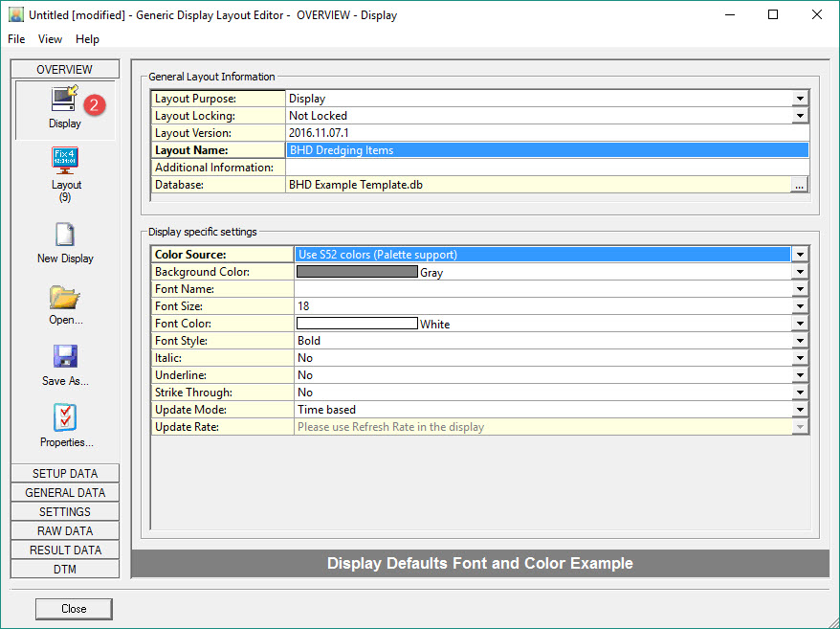Open the View menu
The image size is (840, 629).
coord(50,39)
